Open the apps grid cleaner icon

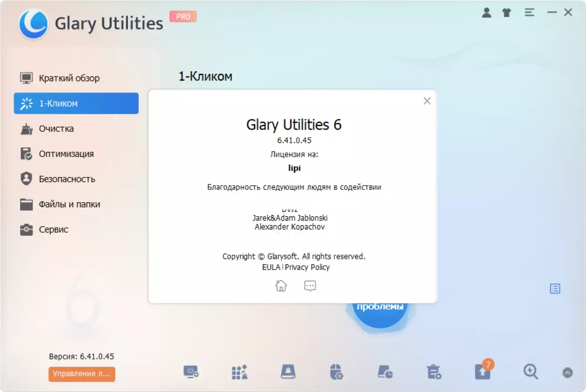(239, 372)
